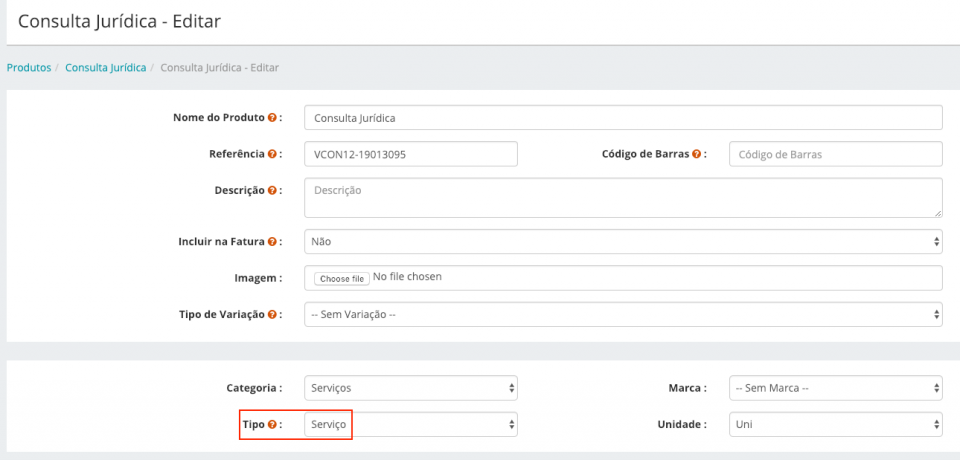Go to Produtos breadcrumb link
The width and height of the screenshot is (960, 460).
point(29,68)
